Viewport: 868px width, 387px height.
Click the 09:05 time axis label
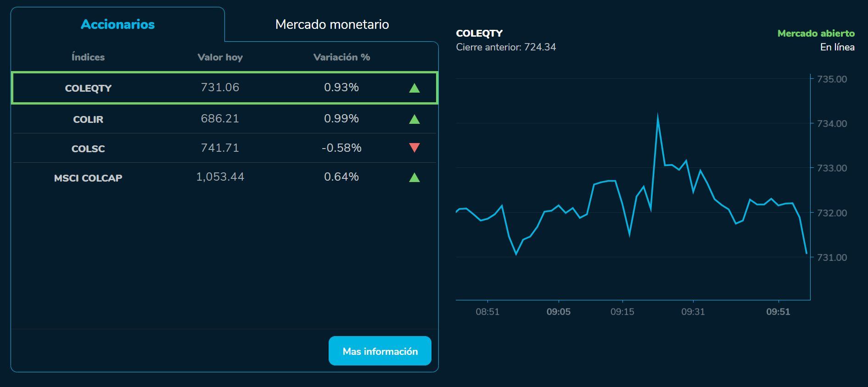[558, 312]
